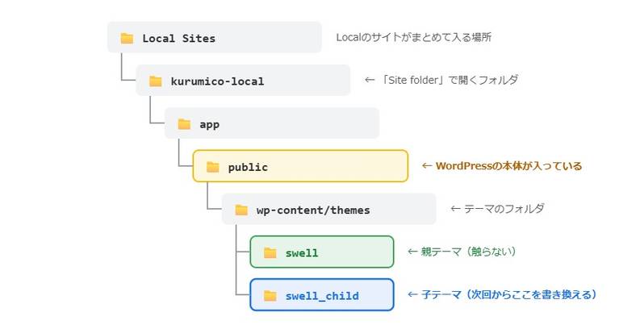The image size is (644, 329).
Task: Click the public folder icon
Action: click(x=213, y=167)
